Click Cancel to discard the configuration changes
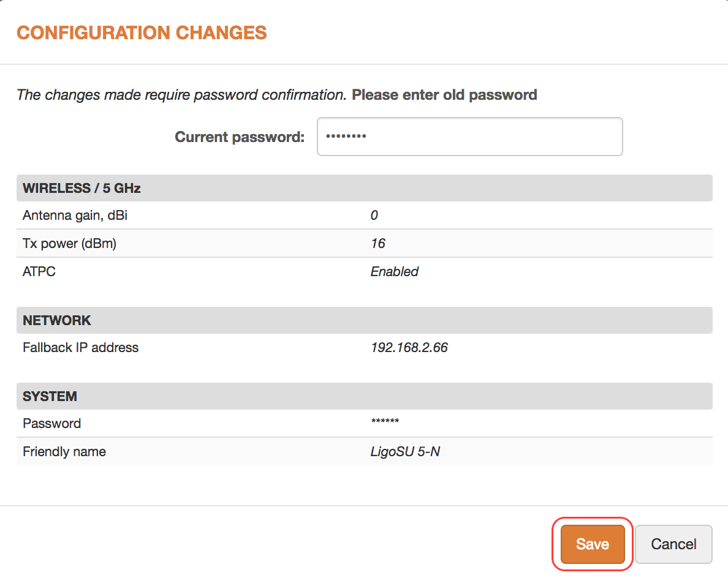The height and width of the screenshot is (578, 728). (673, 544)
